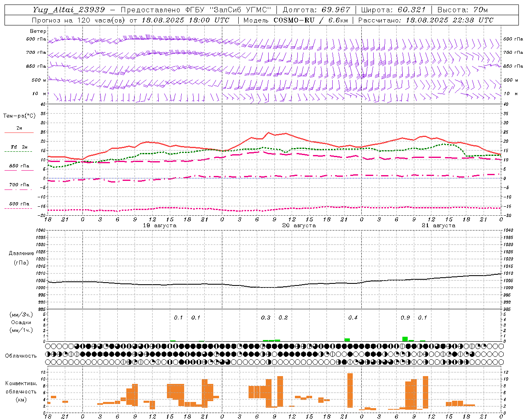The image size is (525, 420).
Task: Click the Высота: 70м header field
Action: [x=463, y=10]
